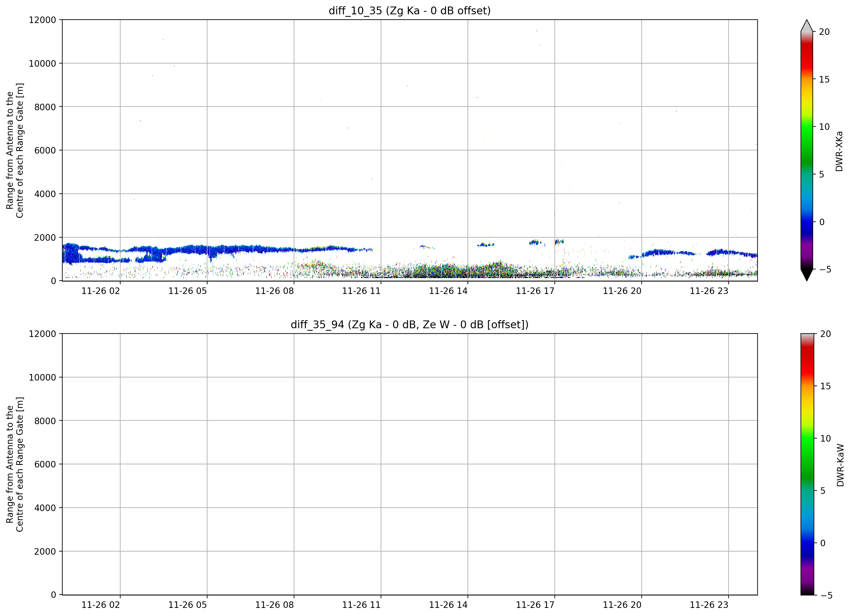Click the bottom plot's "11-26 08" time label
The width and height of the screenshot is (851, 616).
pos(275,605)
